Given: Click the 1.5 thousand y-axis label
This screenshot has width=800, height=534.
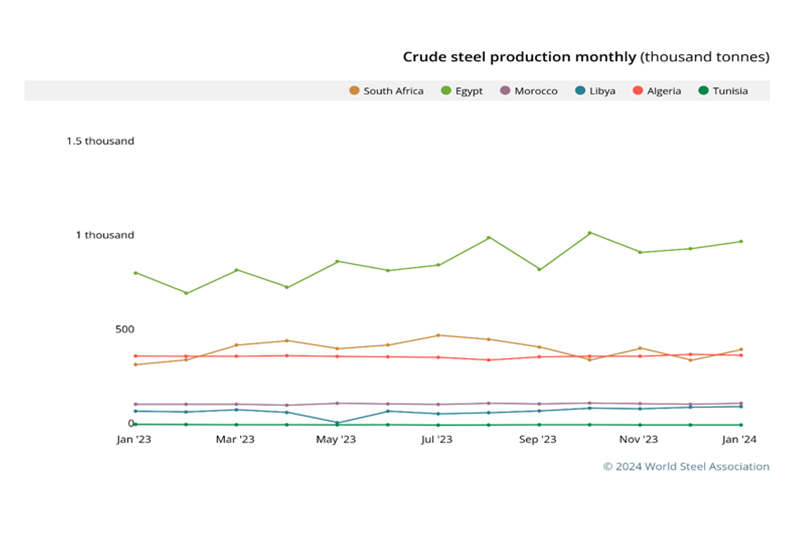Looking at the screenshot, I should pos(100,141).
